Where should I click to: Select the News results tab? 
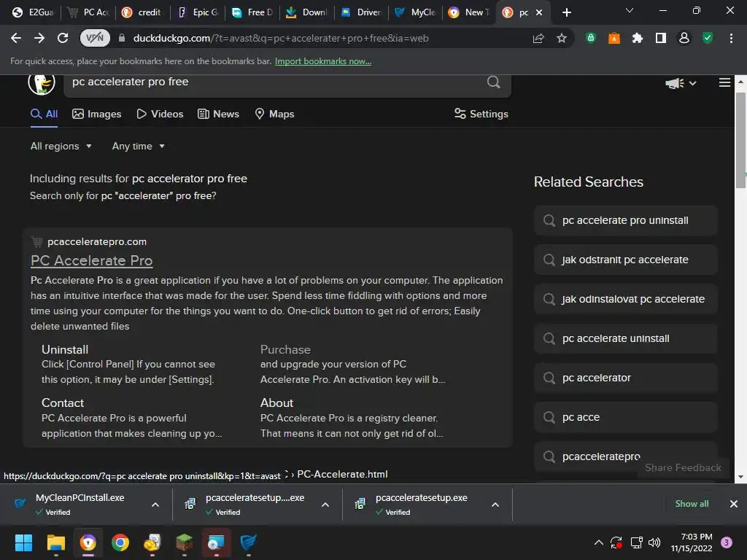tap(219, 114)
